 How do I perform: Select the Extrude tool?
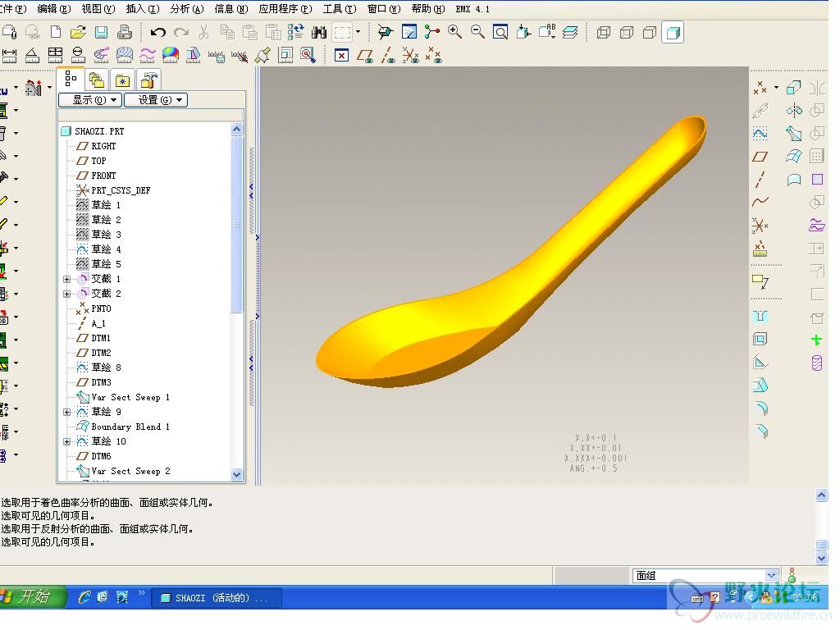pos(793,87)
